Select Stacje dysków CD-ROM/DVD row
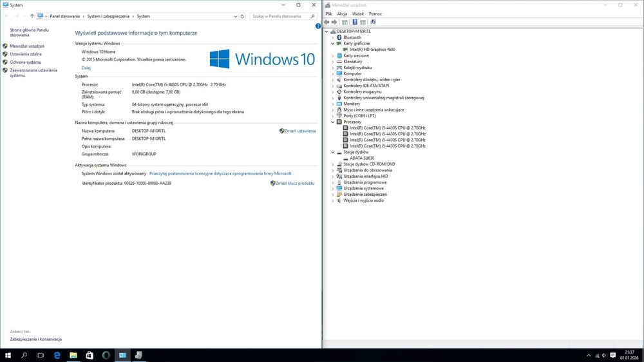 (x=369, y=164)
